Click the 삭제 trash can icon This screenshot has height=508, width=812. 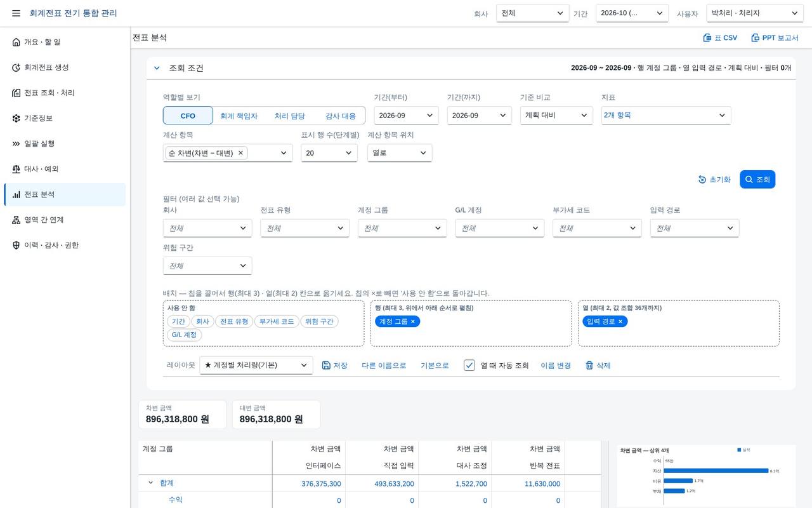click(x=589, y=365)
